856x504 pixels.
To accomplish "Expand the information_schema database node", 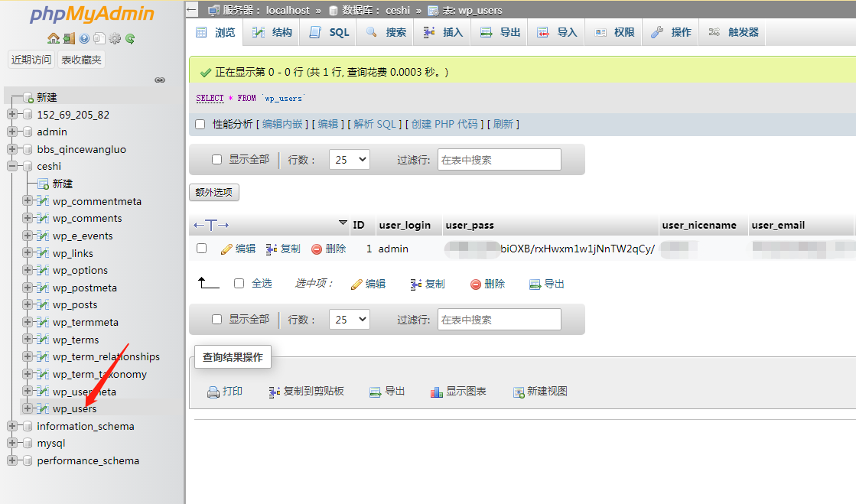I will [12, 426].
